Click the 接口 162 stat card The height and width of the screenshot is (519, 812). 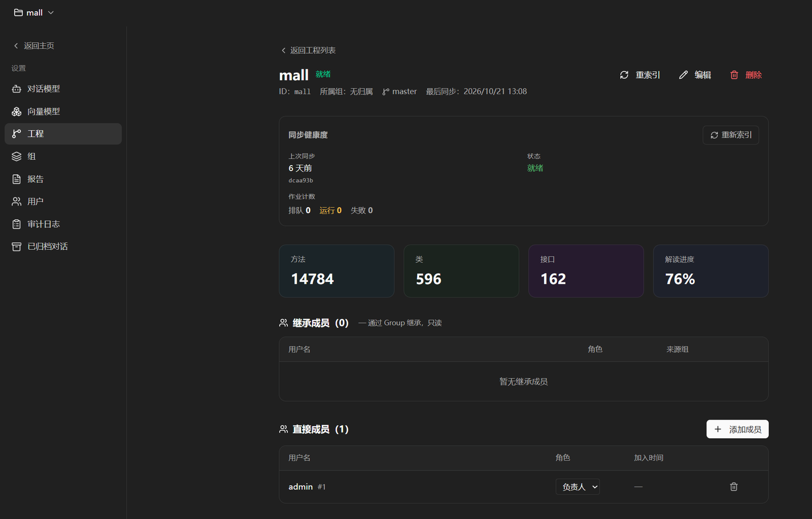(586, 271)
